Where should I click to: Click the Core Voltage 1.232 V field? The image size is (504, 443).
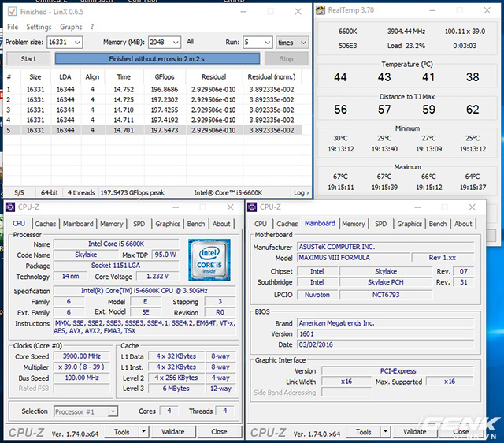(157, 277)
